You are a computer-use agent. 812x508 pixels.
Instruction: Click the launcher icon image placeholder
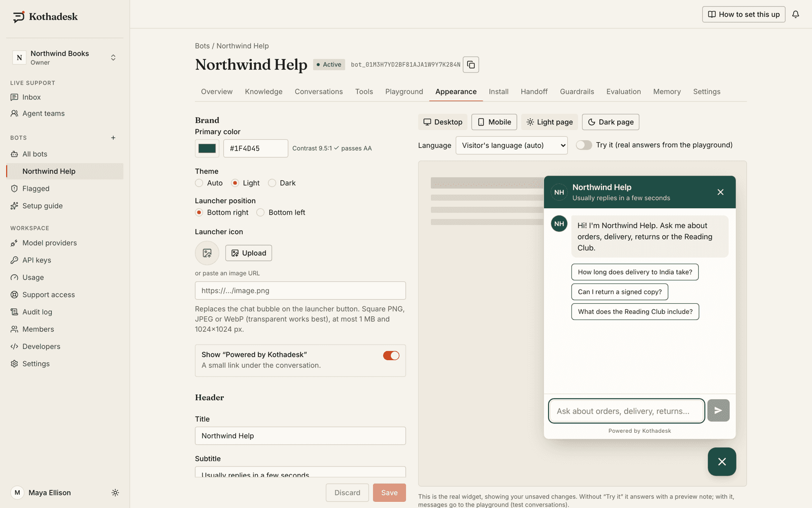coord(207,253)
